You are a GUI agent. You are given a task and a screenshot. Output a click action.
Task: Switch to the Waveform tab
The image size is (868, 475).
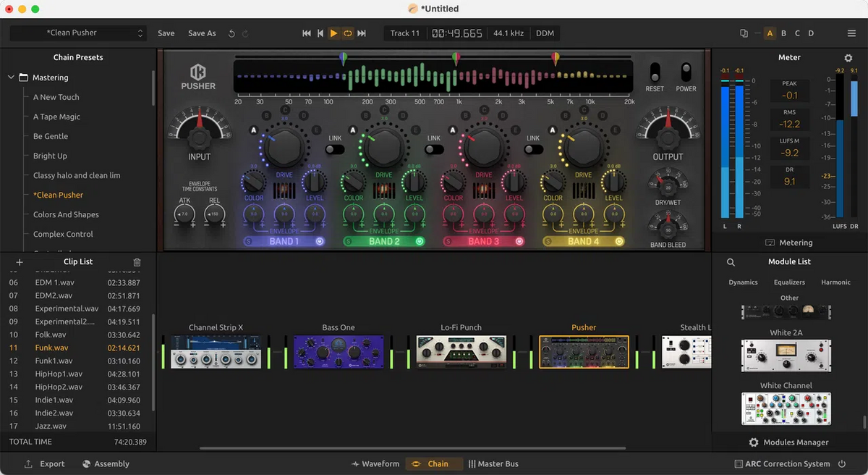click(375, 463)
